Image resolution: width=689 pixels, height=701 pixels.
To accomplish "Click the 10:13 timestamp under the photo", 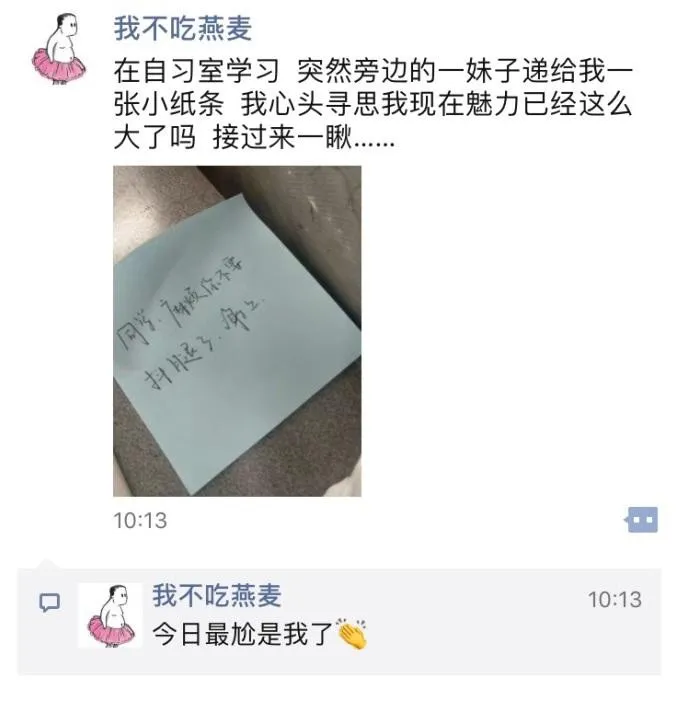I will (x=140, y=520).
